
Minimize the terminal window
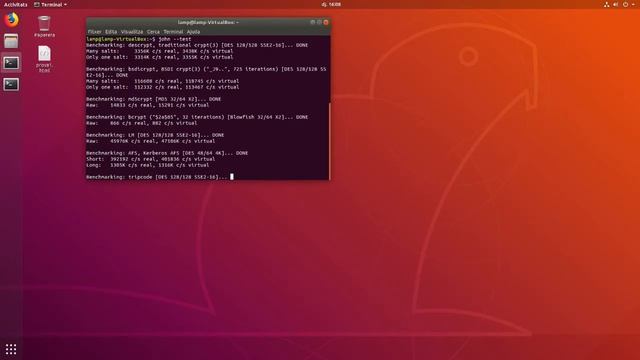(x=313, y=22)
